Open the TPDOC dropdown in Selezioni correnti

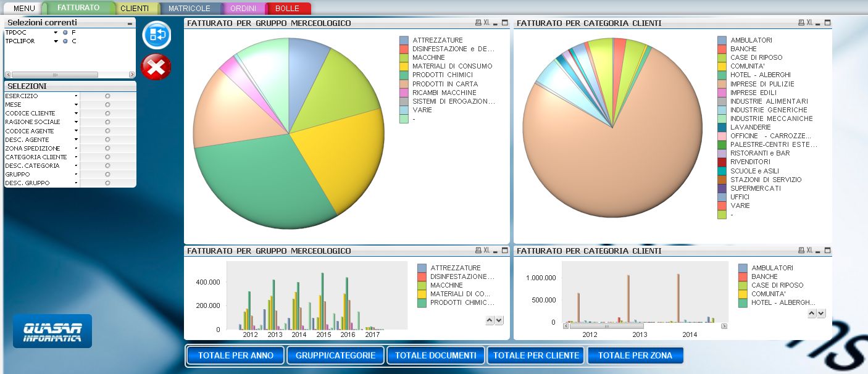point(56,32)
